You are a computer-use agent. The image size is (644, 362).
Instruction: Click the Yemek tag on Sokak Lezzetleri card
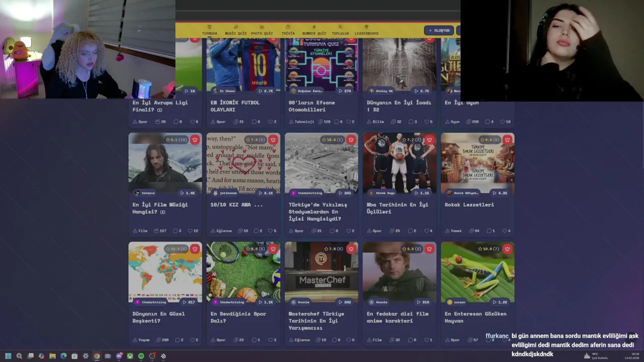coord(453,231)
